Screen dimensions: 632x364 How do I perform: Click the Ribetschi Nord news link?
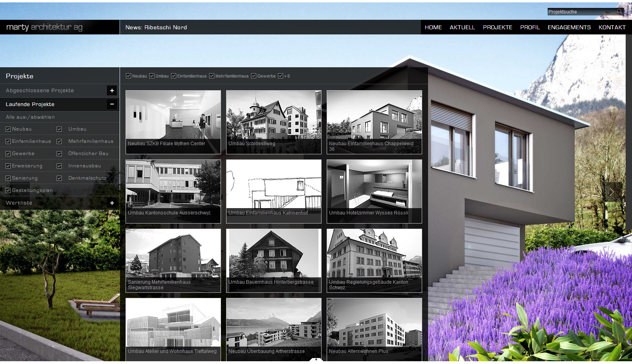tap(166, 27)
